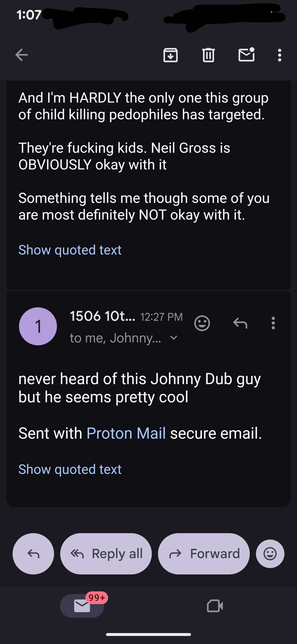Tap the Reply all button
Viewport: 297px width, 644px height.
point(106,554)
